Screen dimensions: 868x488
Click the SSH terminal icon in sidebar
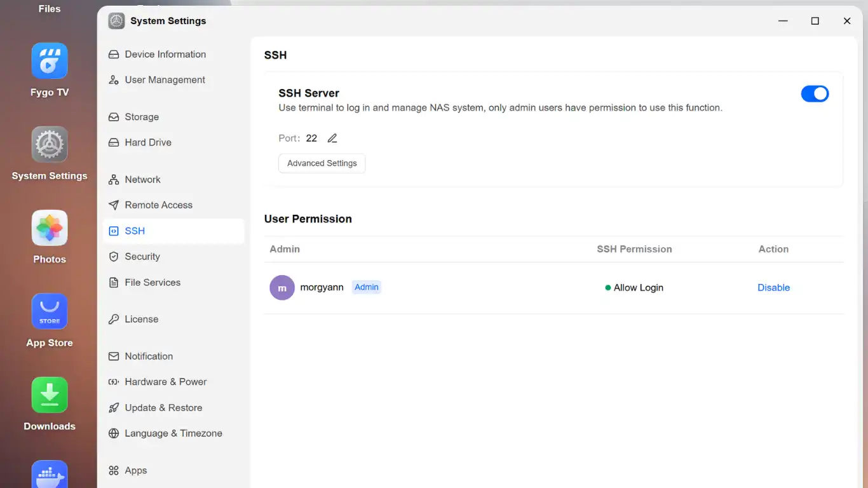coord(114,231)
